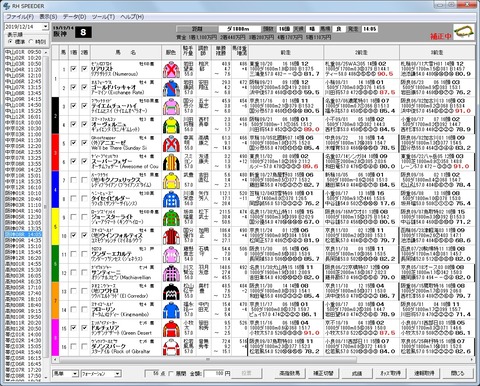Image resolution: width=480 pixels, height=386 pixels.
Task: Open the 馬単 bet type dropdown
Action: point(75,374)
